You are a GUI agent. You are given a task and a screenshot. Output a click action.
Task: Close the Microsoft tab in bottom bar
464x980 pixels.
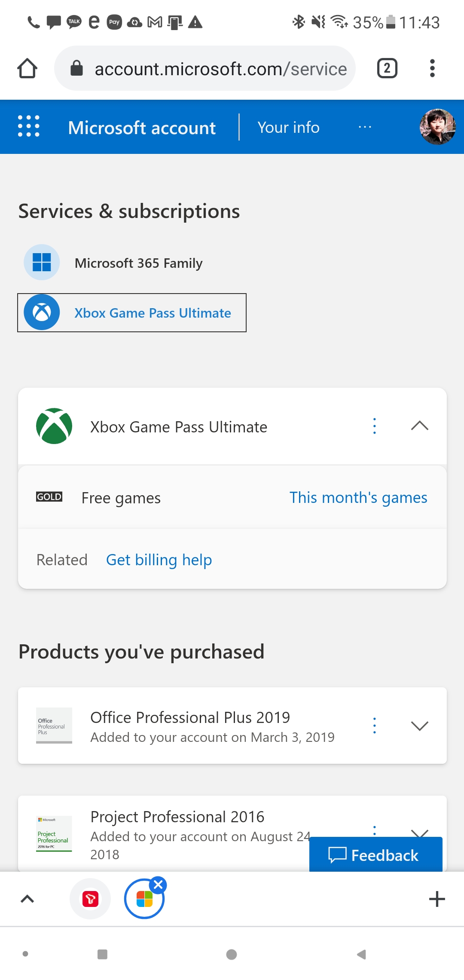(158, 885)
